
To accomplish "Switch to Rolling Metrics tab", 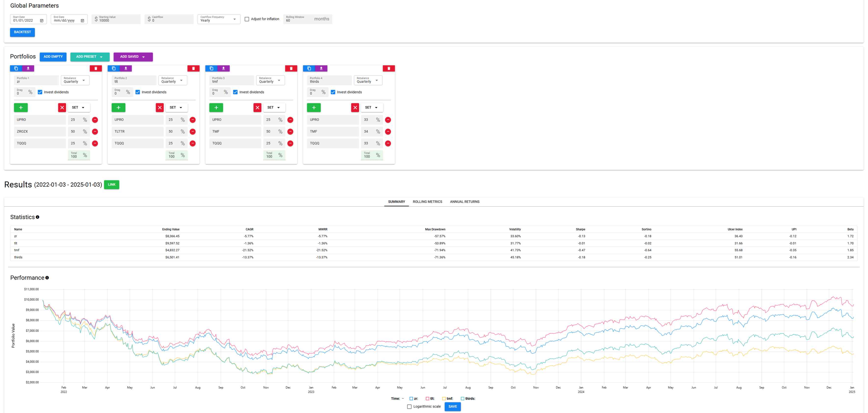I will click(427, 202).
